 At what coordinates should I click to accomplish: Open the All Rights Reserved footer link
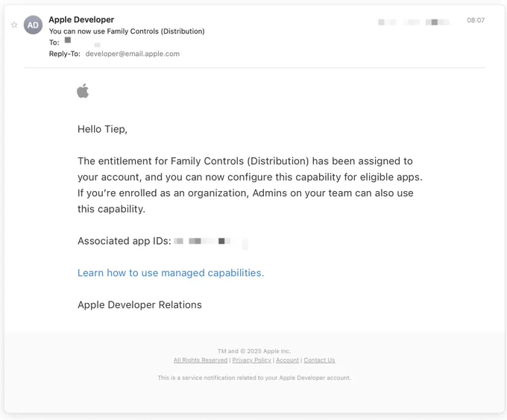point(201,360)
